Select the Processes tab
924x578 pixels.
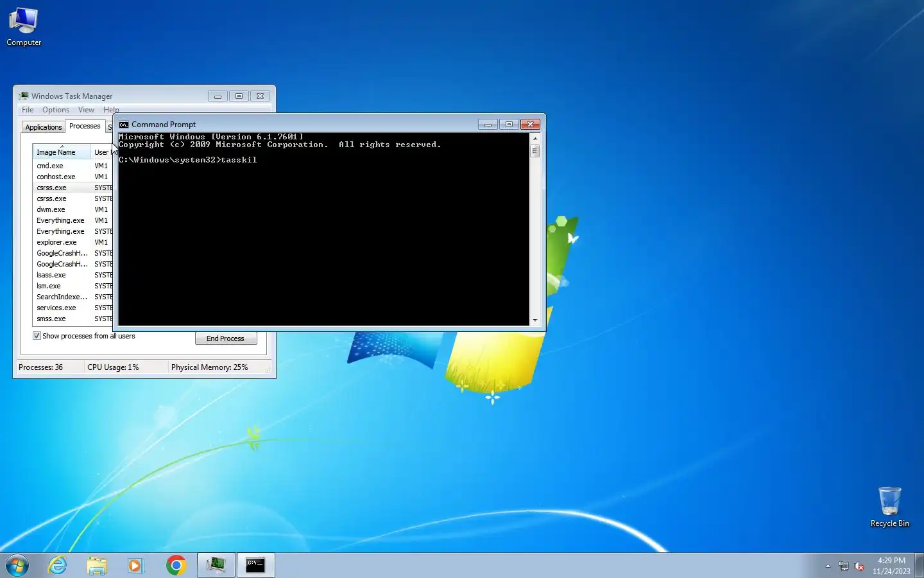tap(85, 126)
